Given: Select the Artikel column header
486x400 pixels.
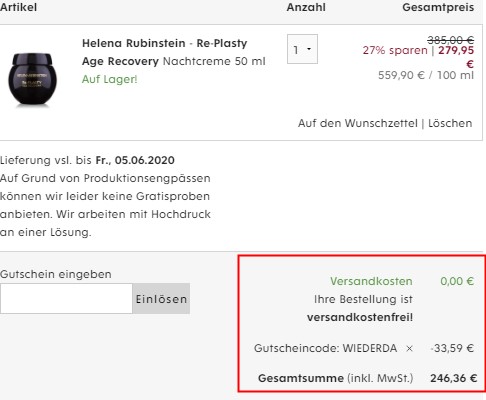Looking at the screenshot, I should click(18, 7).
